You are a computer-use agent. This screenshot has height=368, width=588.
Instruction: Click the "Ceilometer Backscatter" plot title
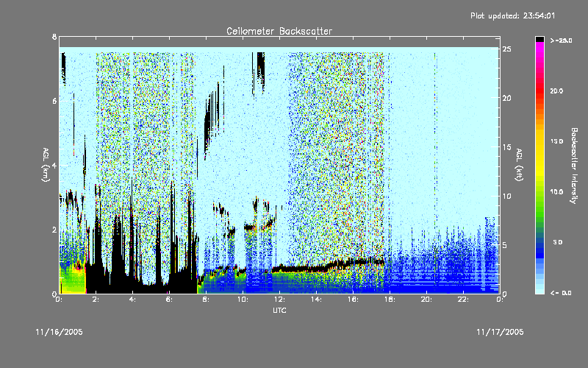coord(279,31)
